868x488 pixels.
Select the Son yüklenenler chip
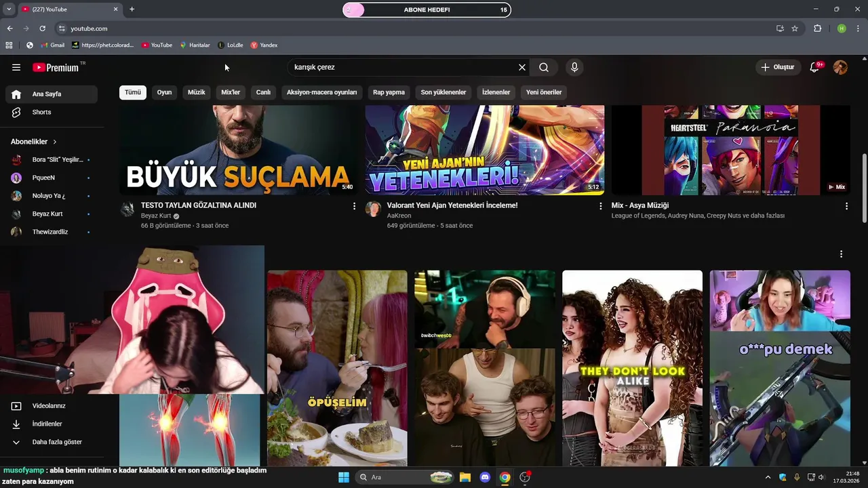[443, 92]
